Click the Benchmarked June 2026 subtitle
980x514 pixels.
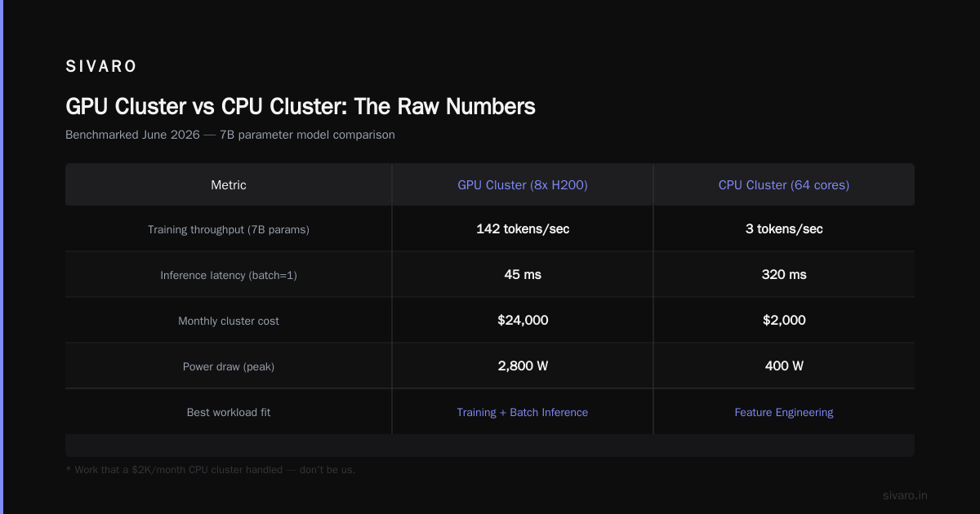pyautogui.click(x=230, y=135)
